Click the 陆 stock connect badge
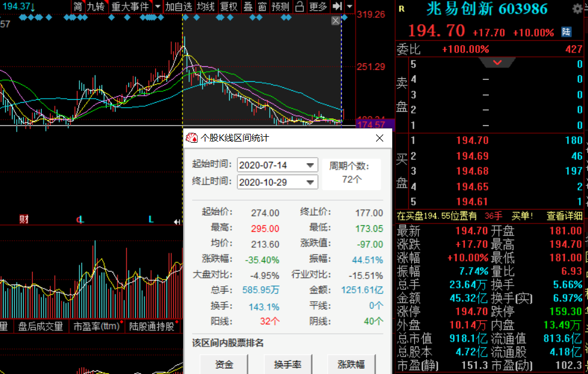This screenshot has height=374, width=588. [567, 32]
